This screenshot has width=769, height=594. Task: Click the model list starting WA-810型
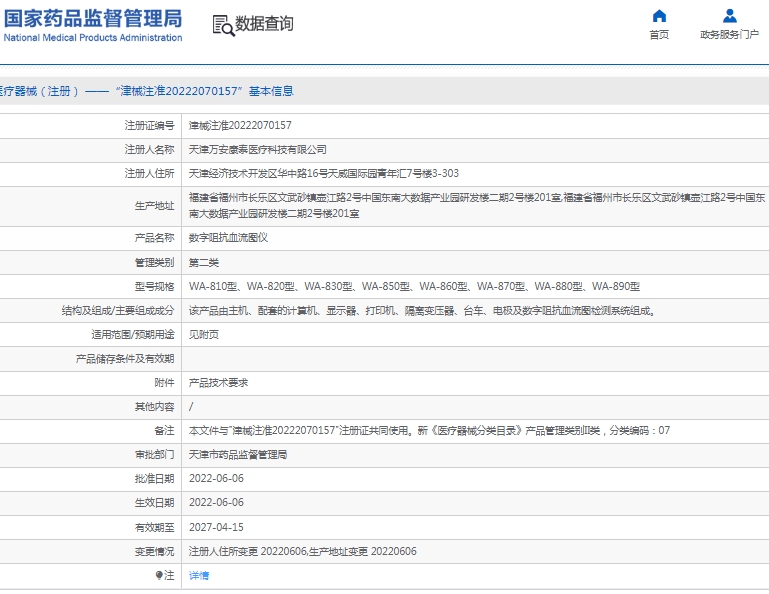coord(414,286)
